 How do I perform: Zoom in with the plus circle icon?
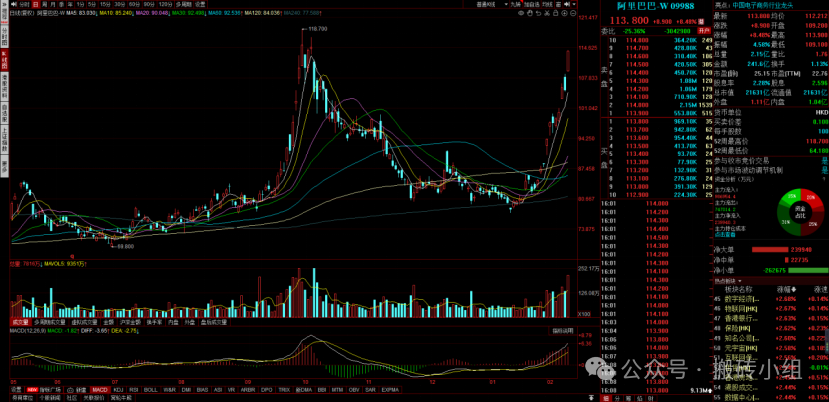click(x=565, y=13)
